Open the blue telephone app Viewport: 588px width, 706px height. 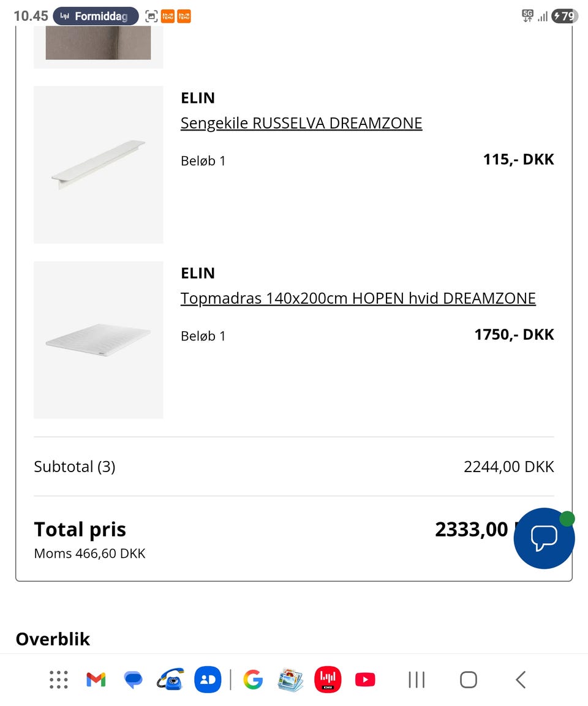170,680
